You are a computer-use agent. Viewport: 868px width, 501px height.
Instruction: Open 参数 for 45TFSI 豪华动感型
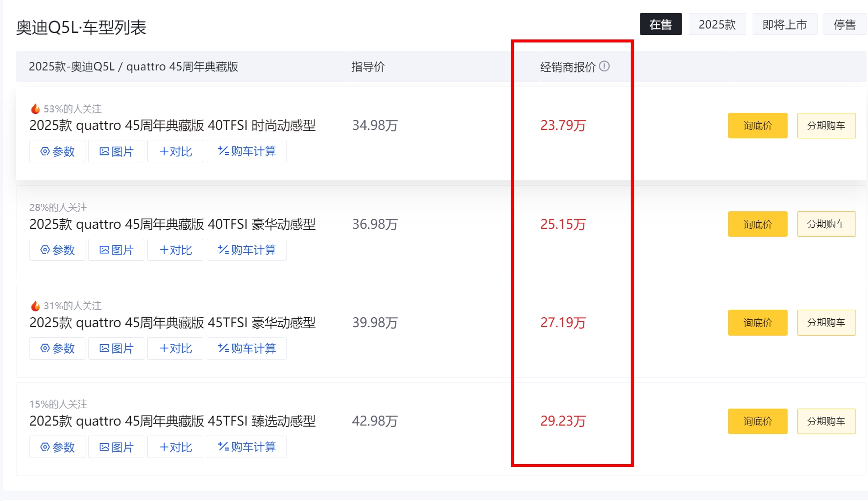[x=57, y=348]
